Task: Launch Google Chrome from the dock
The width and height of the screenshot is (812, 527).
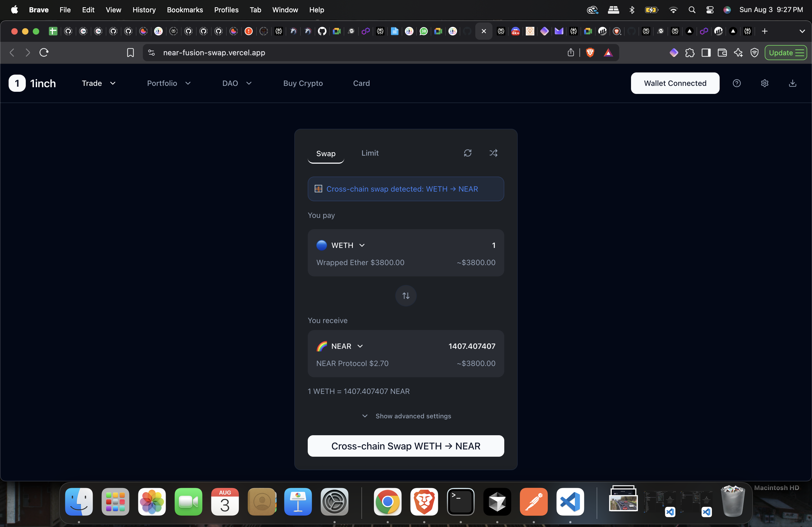Action: [387, 502]
